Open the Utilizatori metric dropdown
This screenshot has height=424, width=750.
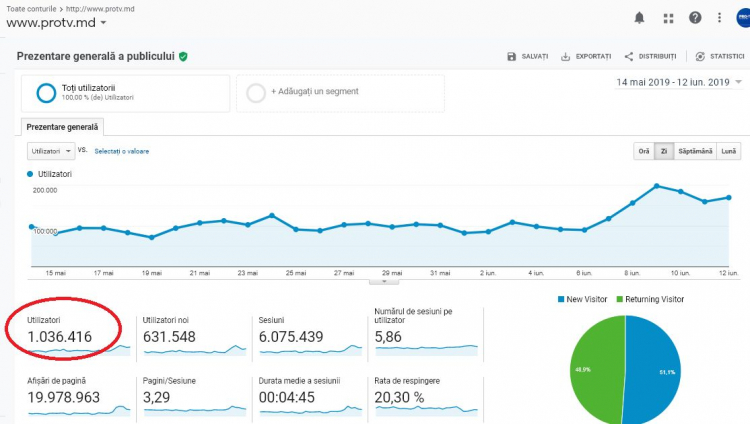(51, 151)
